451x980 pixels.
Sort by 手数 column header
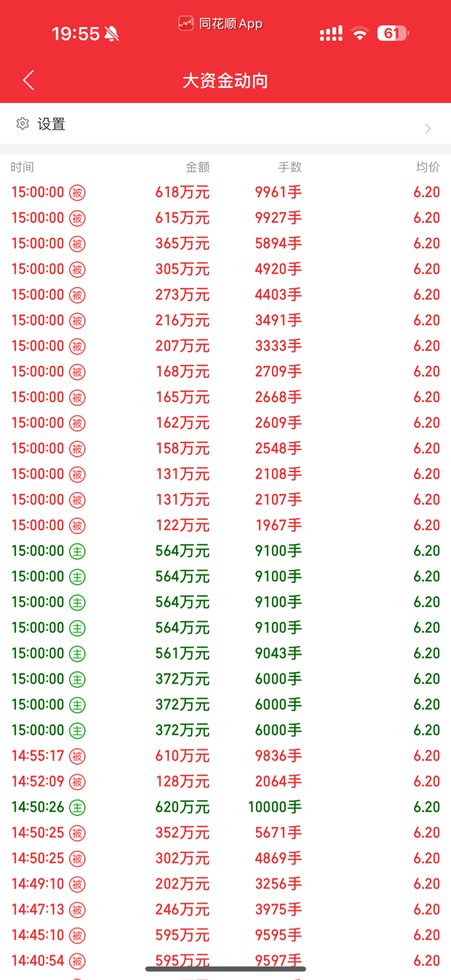[290, 167]
